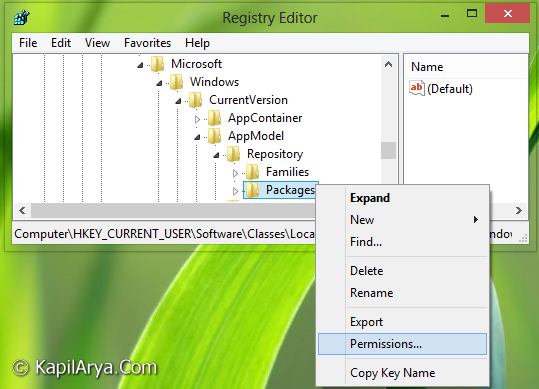Viewport: 539px width, 389px height.
Task: Choose Find... in context menu
Action: pos(403,242)
